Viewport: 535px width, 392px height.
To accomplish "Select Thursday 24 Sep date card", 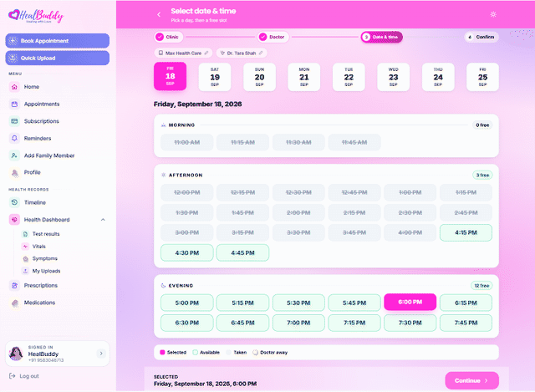I will coord(438,77).
